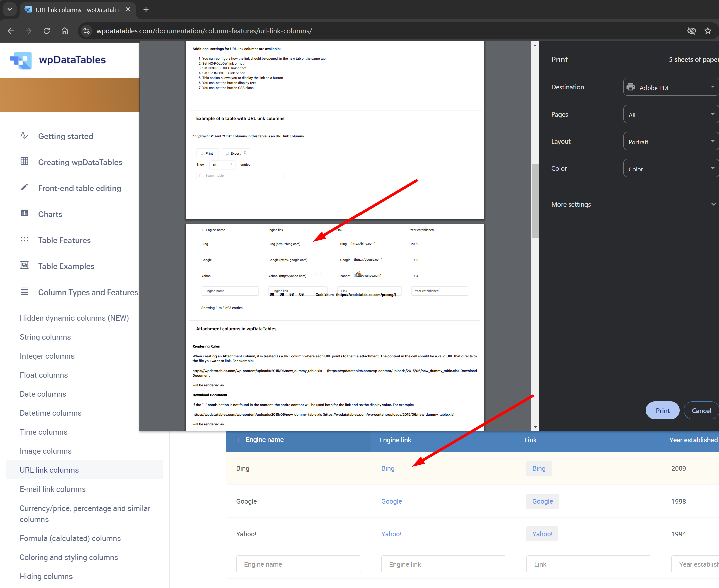Open Creating wpDataTables menu section
The width and height of the screenshot is (719, 588).
(x=80, y=162)
